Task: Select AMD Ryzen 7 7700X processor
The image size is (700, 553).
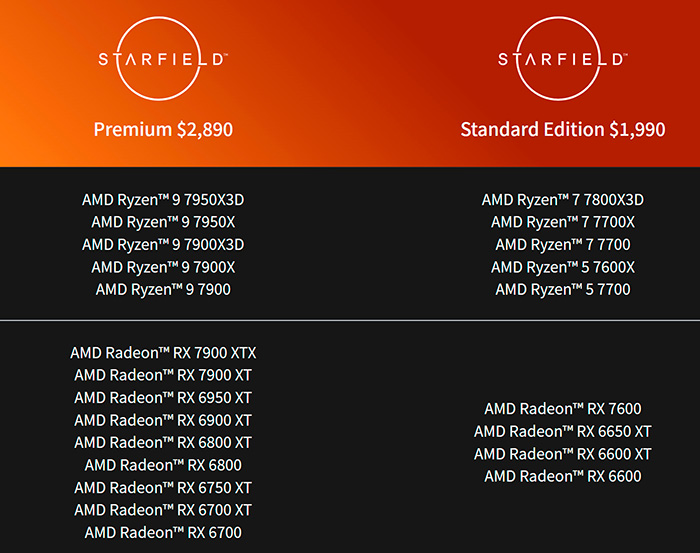Action: (x=562, y=222)
